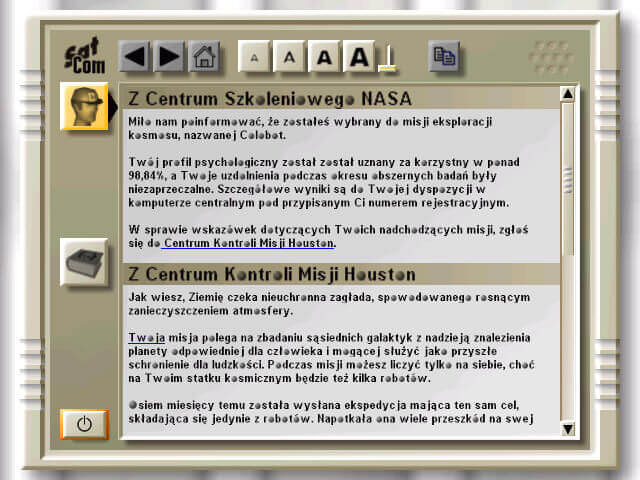Screen dimensions: 640x480
Task: Open the underlined Twoja link
Action: (x=147, y=338)
